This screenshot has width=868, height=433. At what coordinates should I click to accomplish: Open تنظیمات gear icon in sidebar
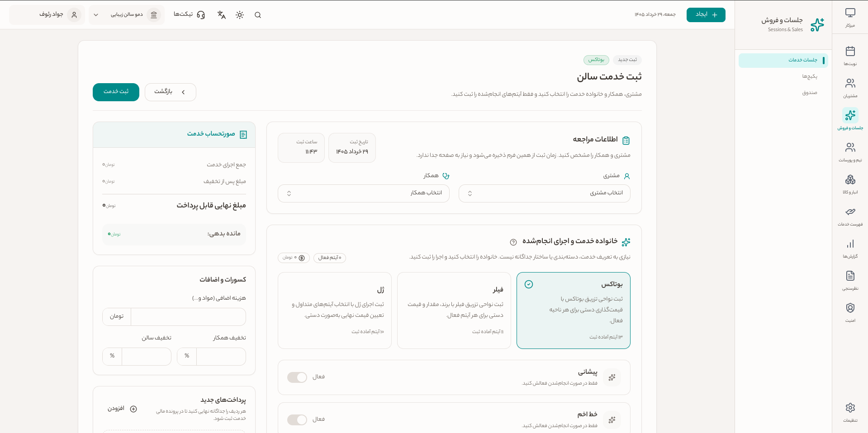point(850,408)
